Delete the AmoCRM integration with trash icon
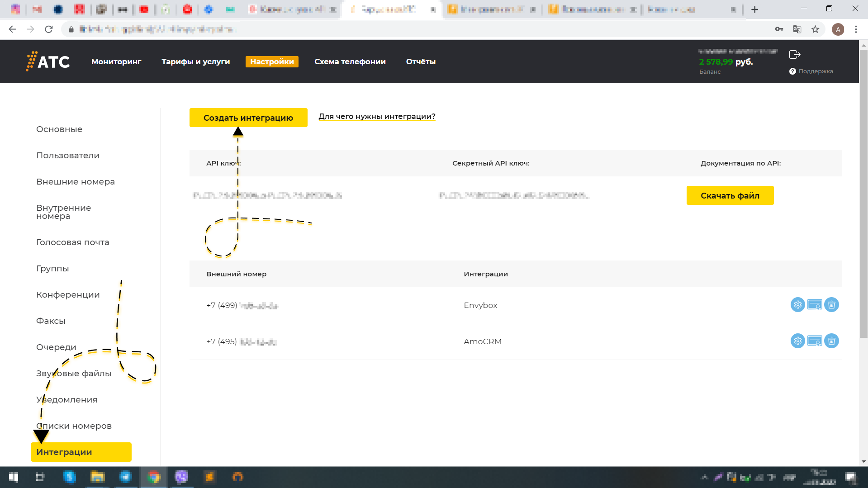The height and width of the screenshot is (488, 868). [x=831, y=341]
